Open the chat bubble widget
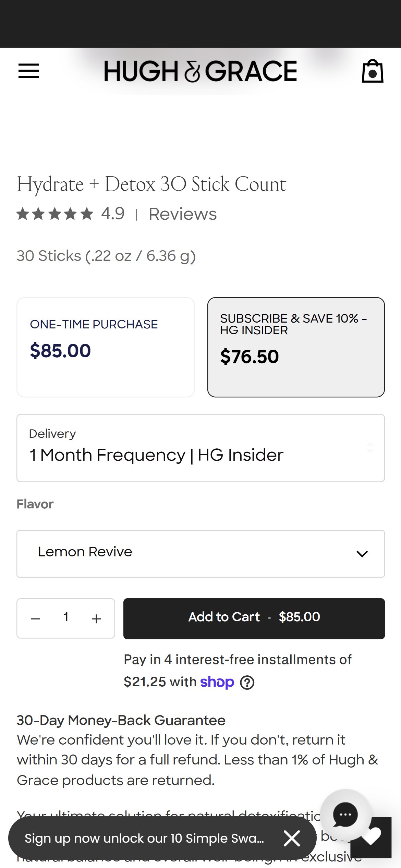 [345, 815]
